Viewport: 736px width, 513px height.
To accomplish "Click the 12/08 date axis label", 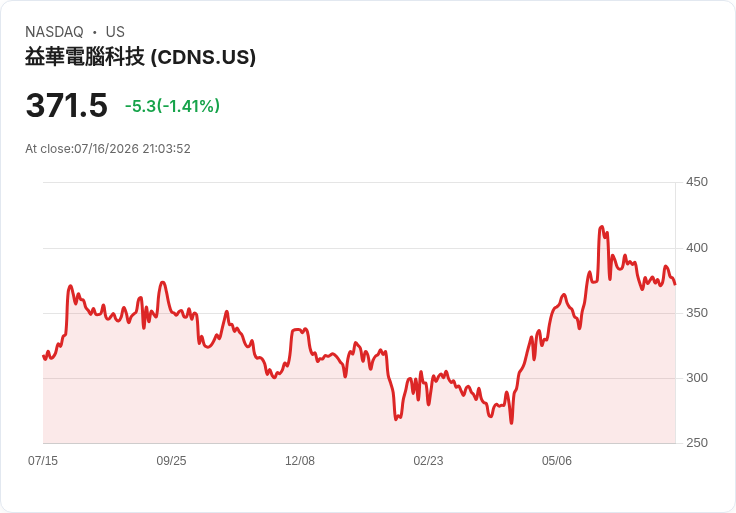I will point(300,460).
